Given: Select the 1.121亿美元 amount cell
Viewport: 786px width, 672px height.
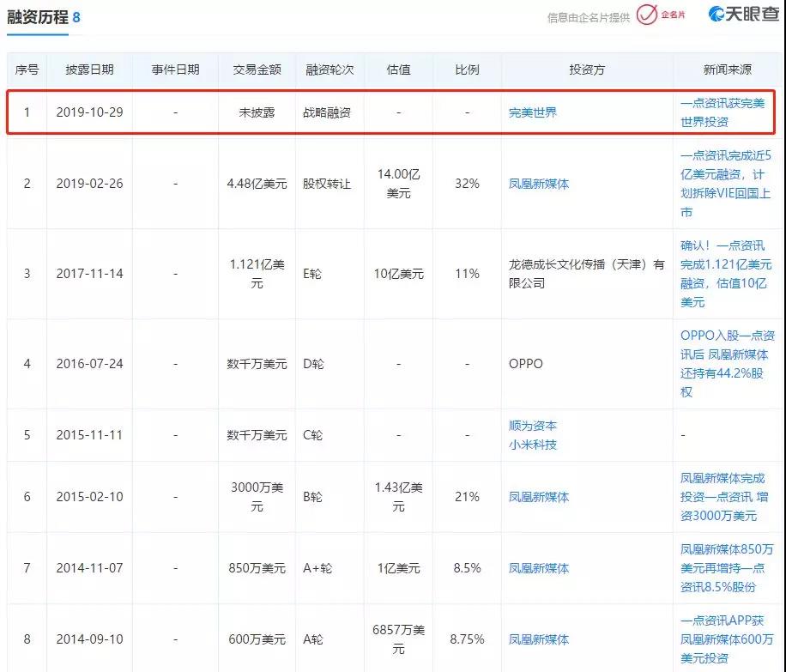Looking at the screenshot, I should [257, 273].
